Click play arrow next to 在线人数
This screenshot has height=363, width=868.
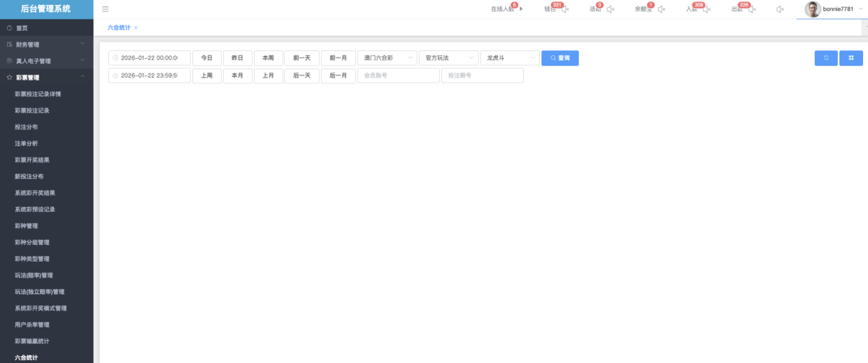pyautogui.click(x=521, y=9)
